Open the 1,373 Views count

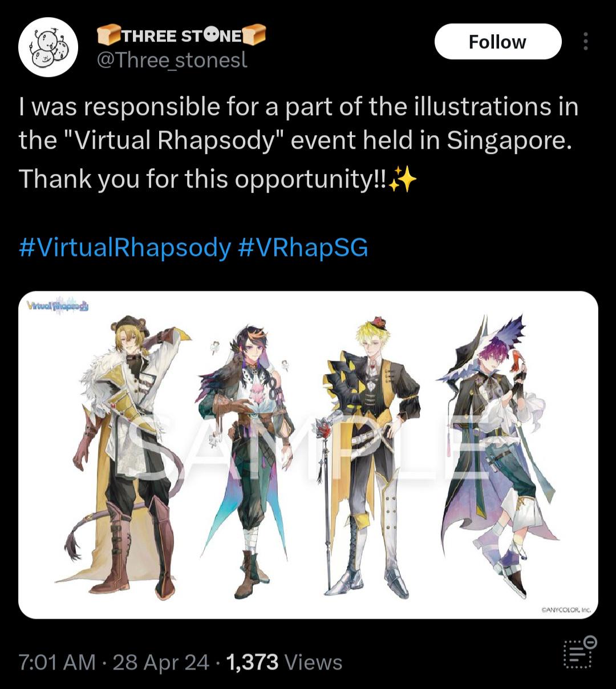click(x=284, y=662)
